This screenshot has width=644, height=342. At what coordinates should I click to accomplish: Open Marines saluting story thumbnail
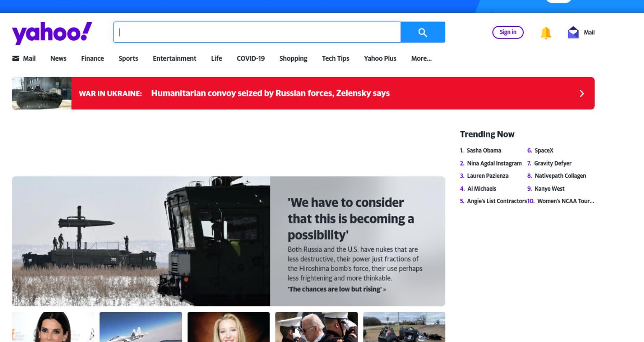point(316,327)
